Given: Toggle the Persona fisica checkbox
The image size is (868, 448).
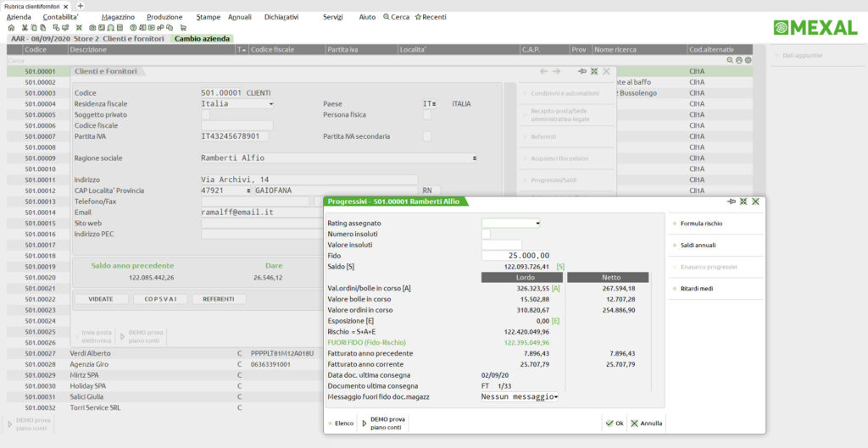Looking at the screenshot, I should [x=427, y=114].
